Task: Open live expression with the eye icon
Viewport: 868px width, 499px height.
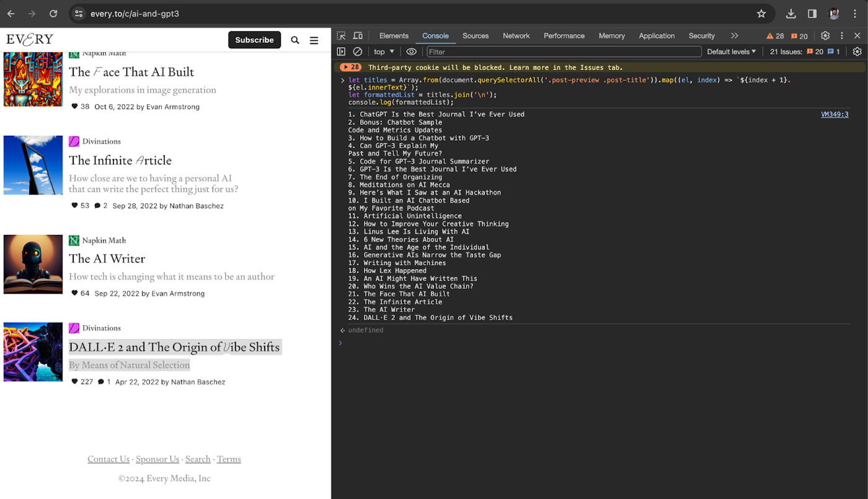Action: click(411, 52)
